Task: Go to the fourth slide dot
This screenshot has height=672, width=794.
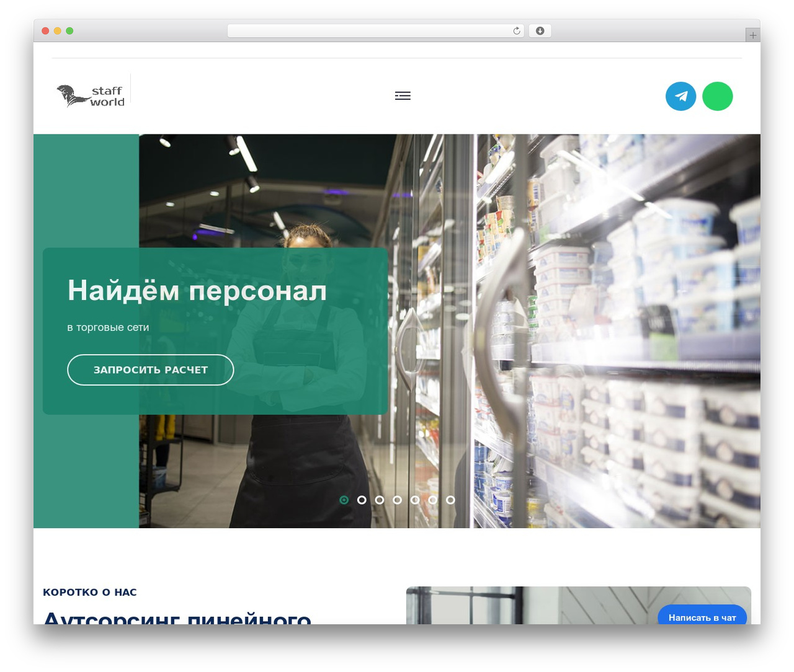Action: pyautogui.click(x=397, y=500)
